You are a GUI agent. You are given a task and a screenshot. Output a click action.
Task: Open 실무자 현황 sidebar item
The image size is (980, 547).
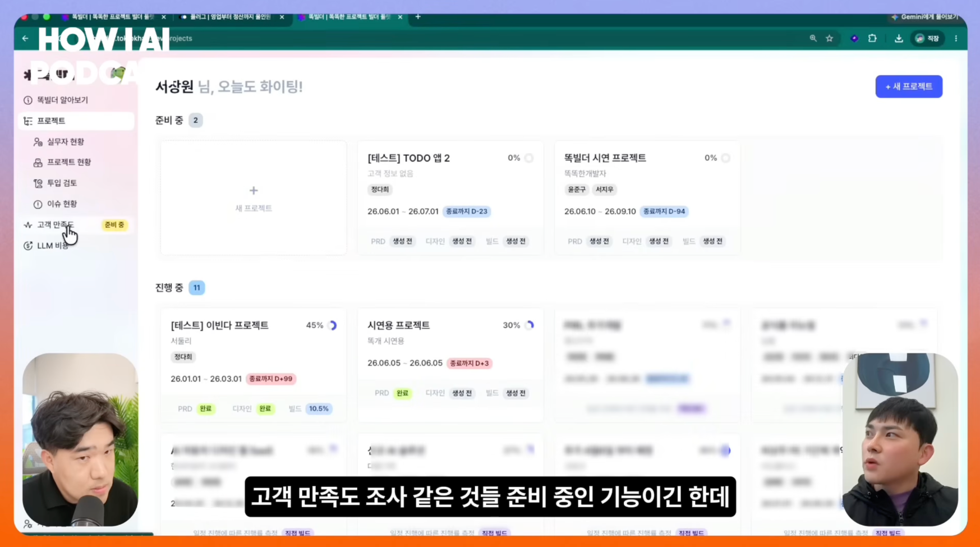click(x=65, y=141)
